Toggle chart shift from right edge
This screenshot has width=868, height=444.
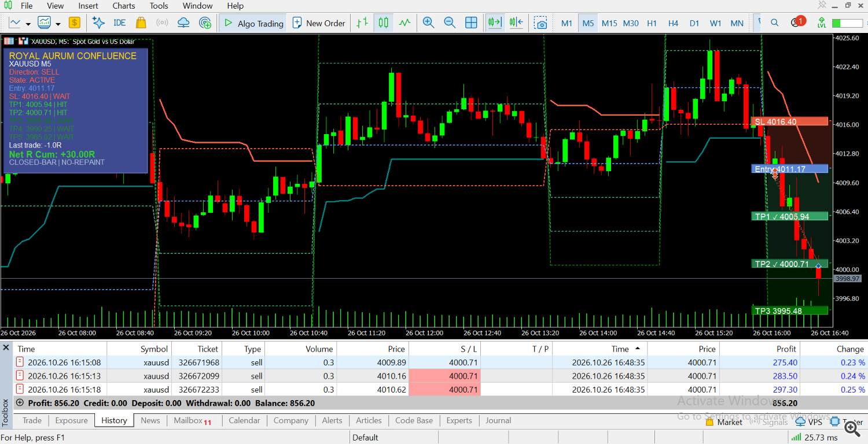(x=516, y=23)
